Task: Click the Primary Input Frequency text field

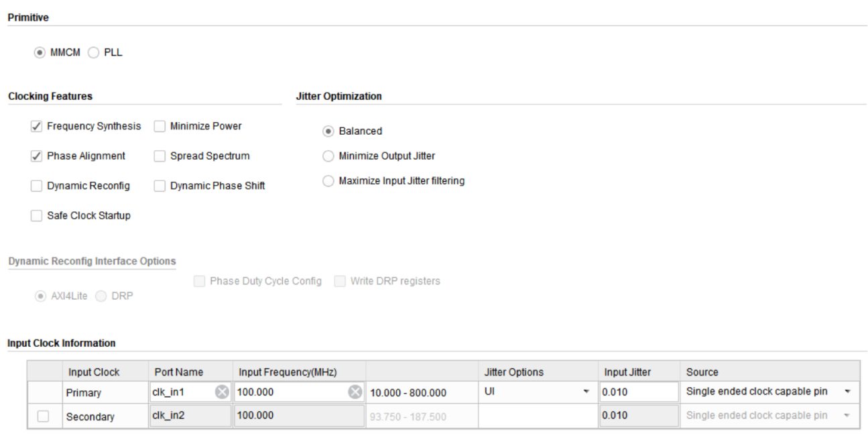Action: 292,392
